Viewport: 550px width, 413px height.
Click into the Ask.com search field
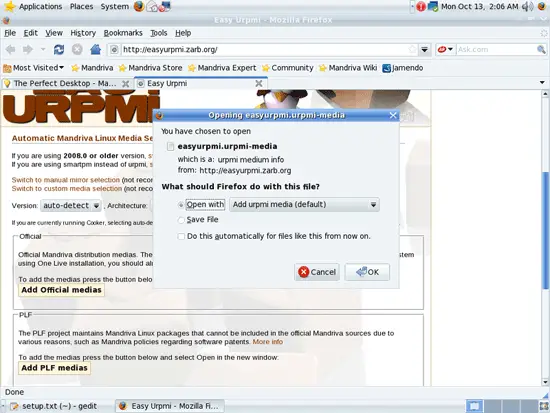pos(496,49)
